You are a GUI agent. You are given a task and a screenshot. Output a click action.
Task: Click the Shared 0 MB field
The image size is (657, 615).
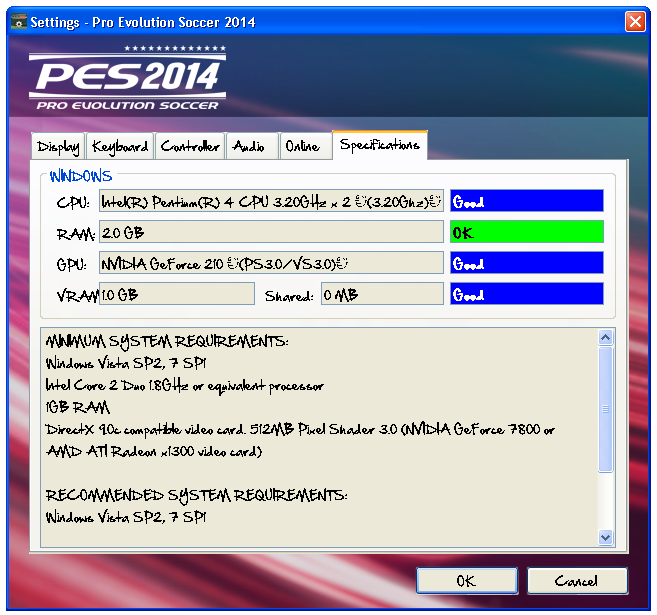pyautogui.click(x=382, y=294)
